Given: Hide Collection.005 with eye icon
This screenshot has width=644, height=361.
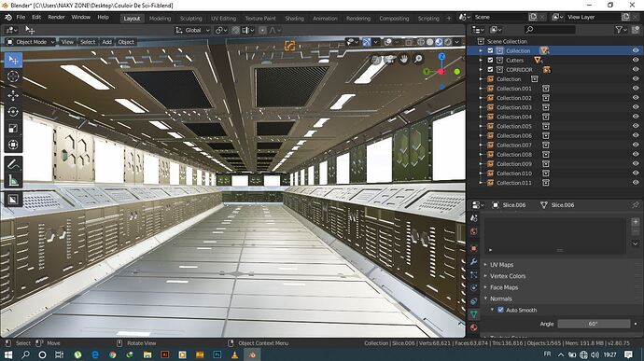Looking at the screenshot, I should coord(636,126).
